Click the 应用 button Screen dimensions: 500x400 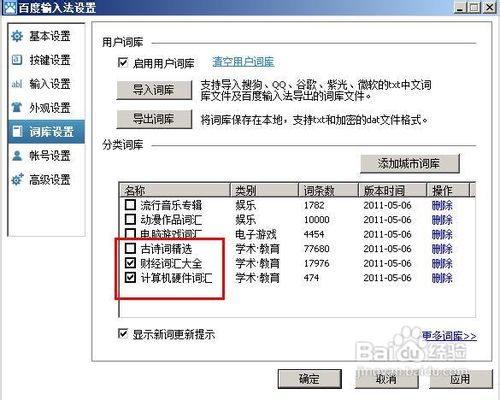(460, 379)
